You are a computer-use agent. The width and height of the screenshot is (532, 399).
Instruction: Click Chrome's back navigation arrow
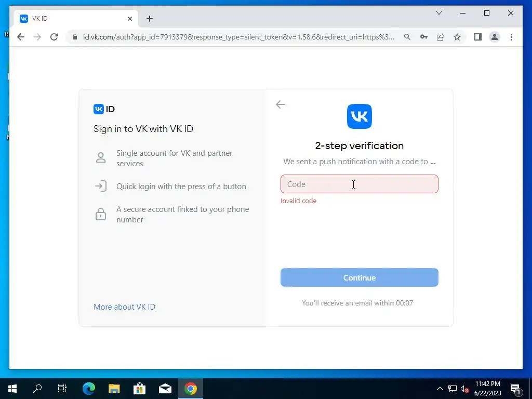[21, 37]
